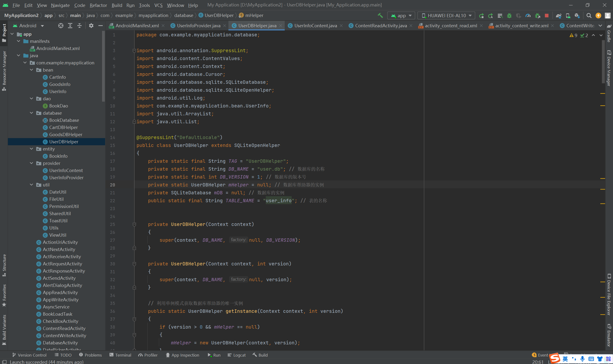Click Select Opened File target icon

click(x=61, y=26)
